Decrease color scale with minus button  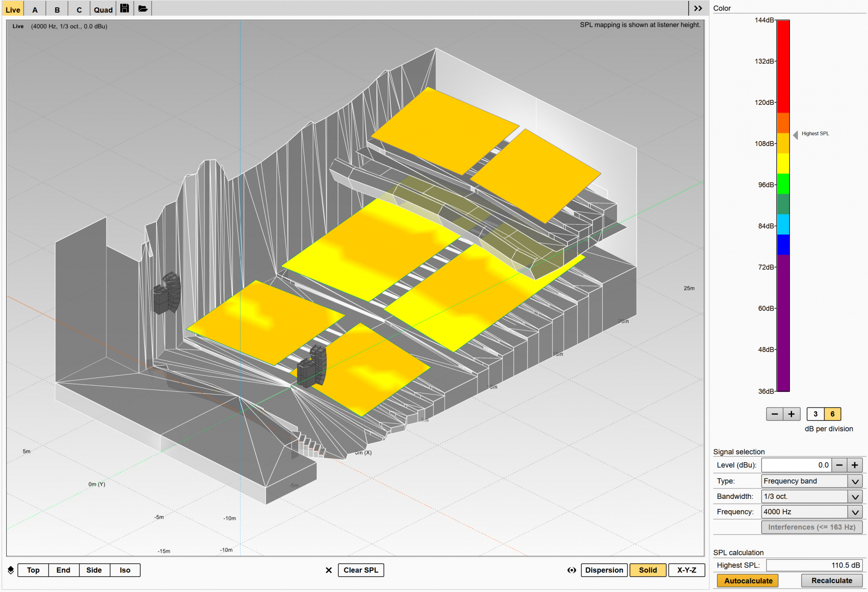click(x=775, y=414)
